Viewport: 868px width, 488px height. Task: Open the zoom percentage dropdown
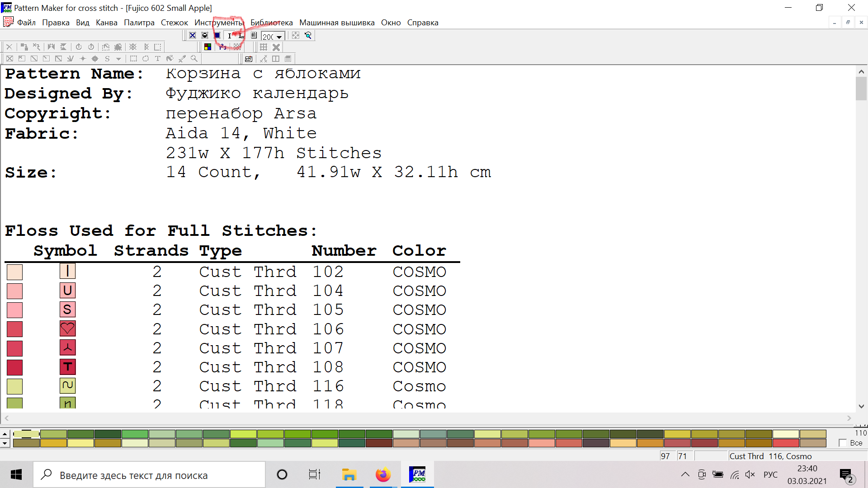(x=279, y=36)
